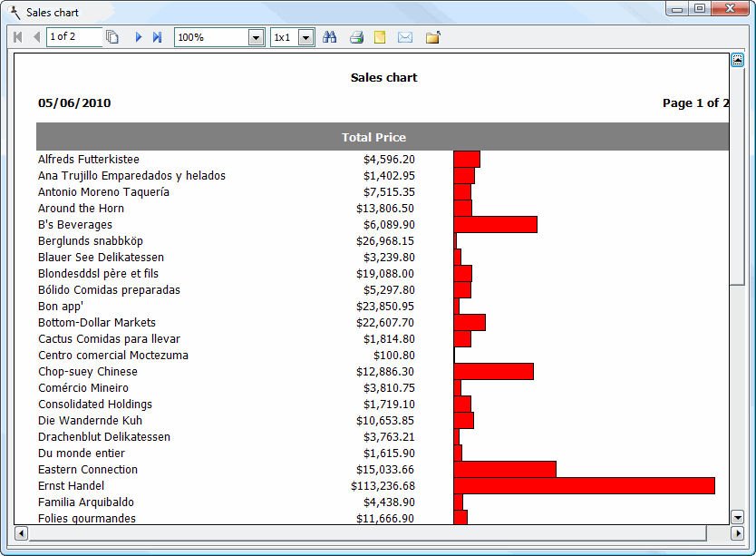
Task: Click the open folder export icon
Action: (x=432, y=37)
